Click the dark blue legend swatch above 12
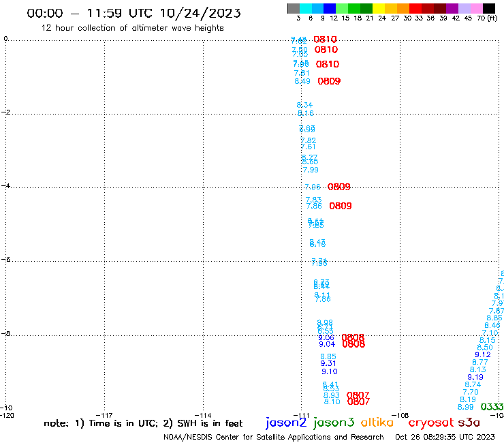The image size is (504, 443). click(330, 8)
